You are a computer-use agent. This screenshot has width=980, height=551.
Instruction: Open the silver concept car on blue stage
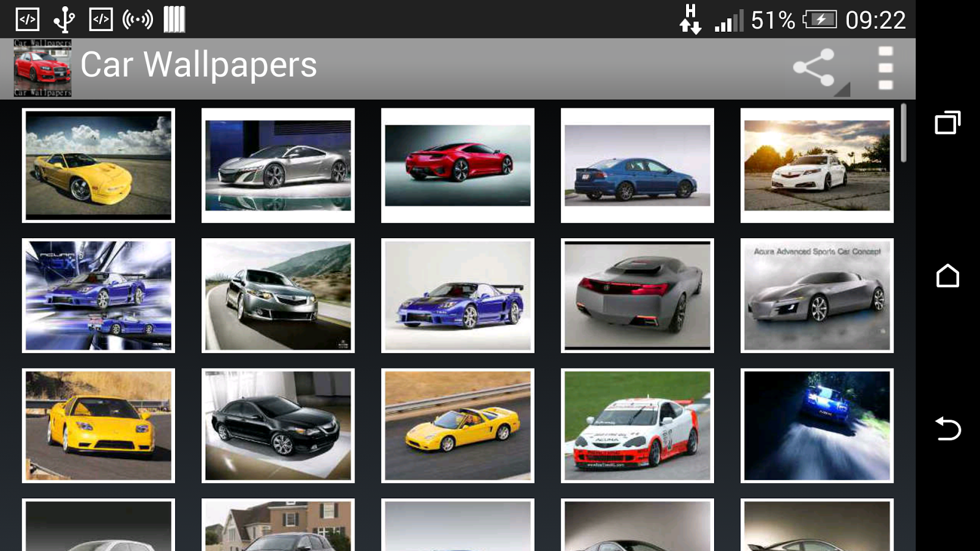(278, 165)
